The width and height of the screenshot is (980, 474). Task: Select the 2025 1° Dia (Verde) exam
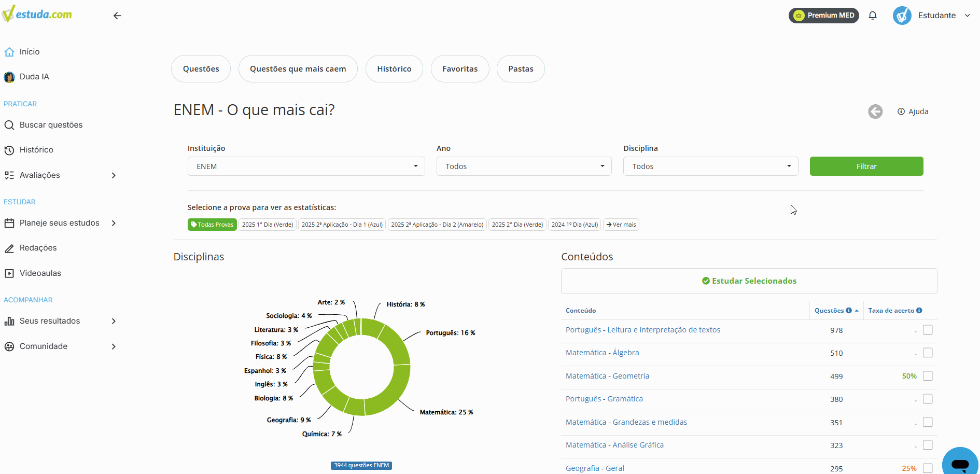pos(268,225)
